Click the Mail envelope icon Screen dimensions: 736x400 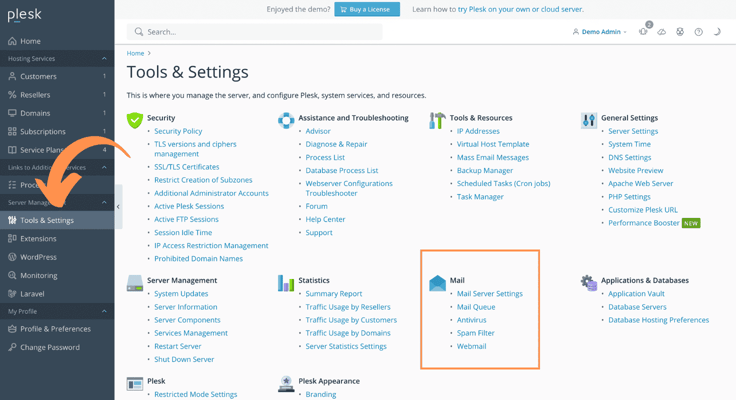[x=437, y=283]
